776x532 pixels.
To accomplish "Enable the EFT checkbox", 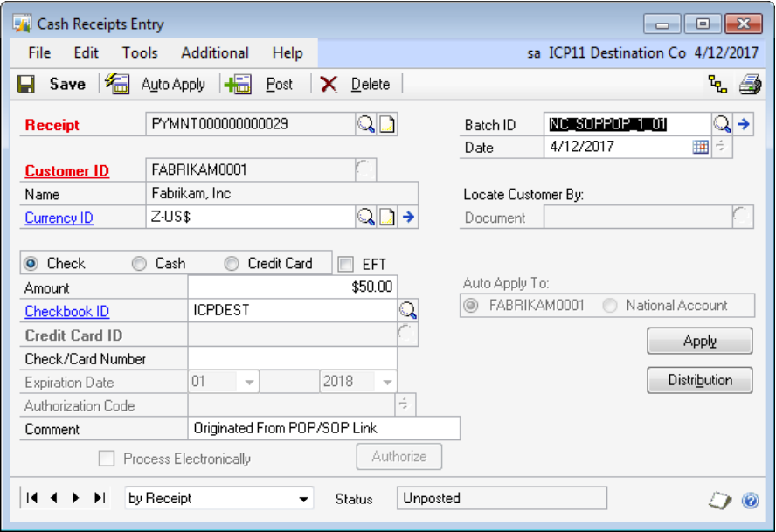I will point(346,264).
